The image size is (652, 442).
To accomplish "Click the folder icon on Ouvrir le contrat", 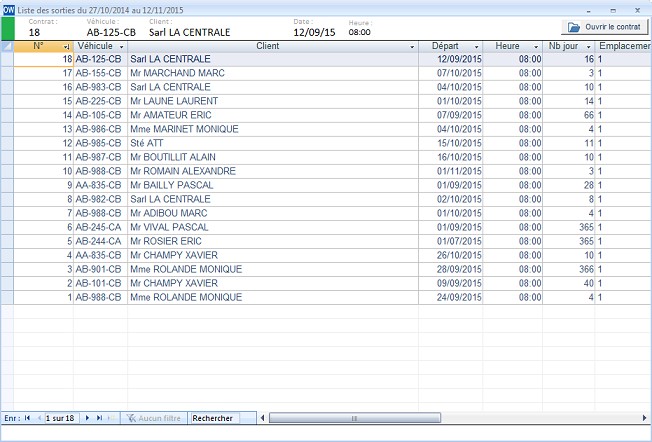I will coord(574,27).
